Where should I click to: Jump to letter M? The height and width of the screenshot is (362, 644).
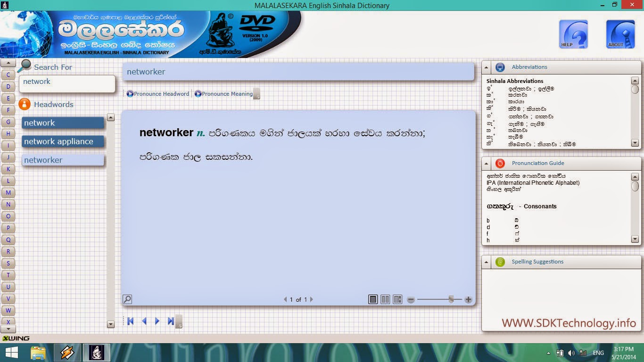pyautogui.click(x=8, y=193)
